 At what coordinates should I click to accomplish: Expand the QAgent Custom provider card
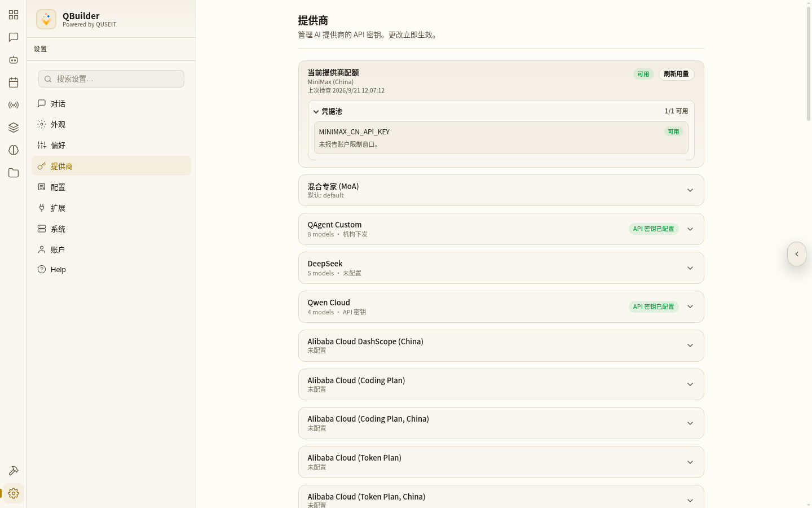tap(690, 229)
